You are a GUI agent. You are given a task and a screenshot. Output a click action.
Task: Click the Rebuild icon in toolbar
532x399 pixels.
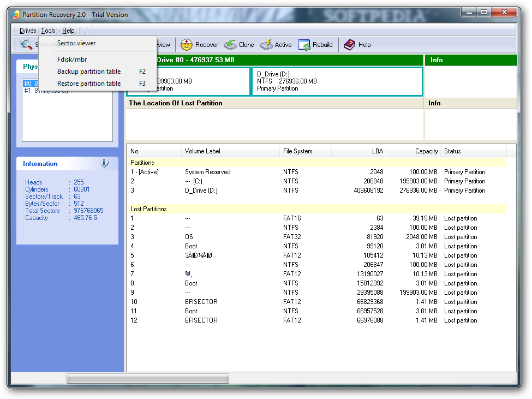[304, 44]
